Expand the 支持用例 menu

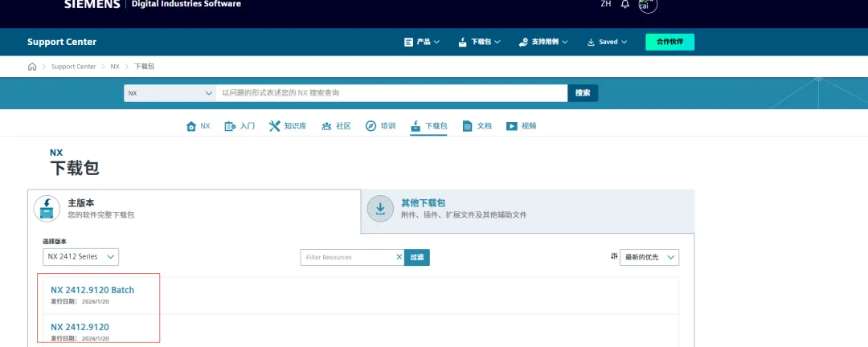point(543,42)
